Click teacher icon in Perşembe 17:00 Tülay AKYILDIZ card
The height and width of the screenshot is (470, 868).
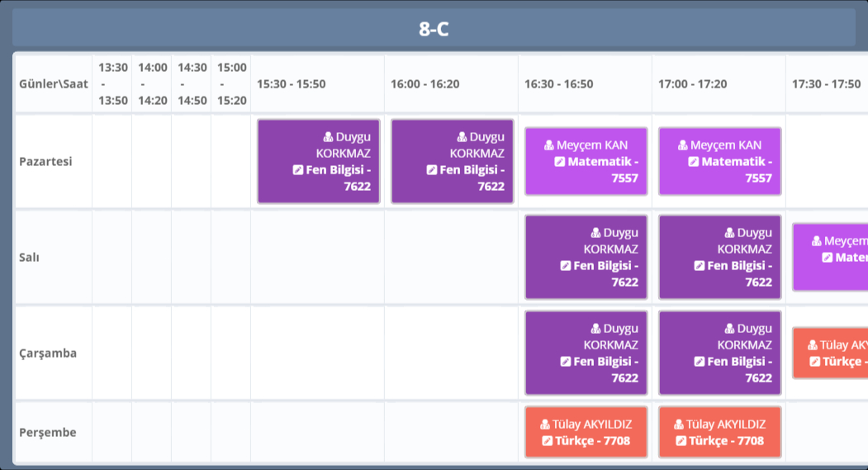tap(678, 425)
